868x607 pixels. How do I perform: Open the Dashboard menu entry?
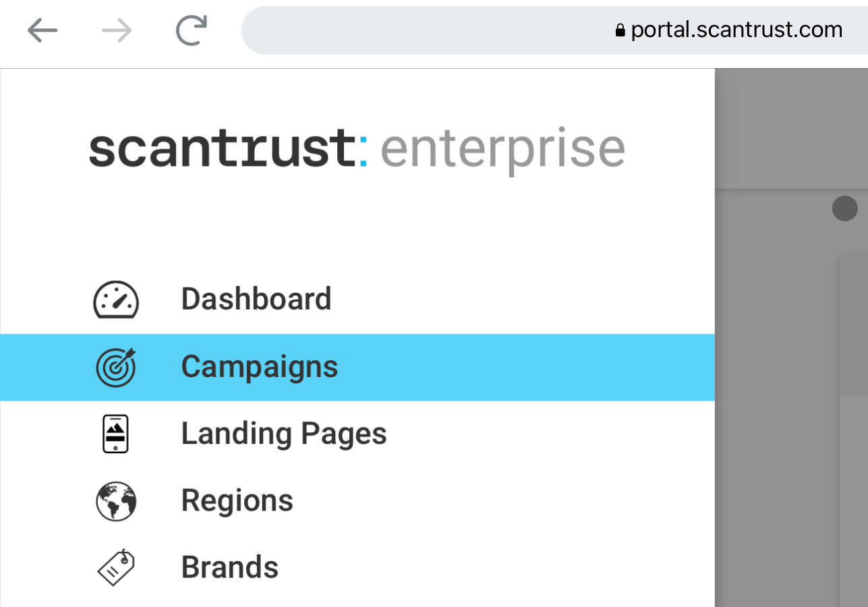(x=256, y=299)
